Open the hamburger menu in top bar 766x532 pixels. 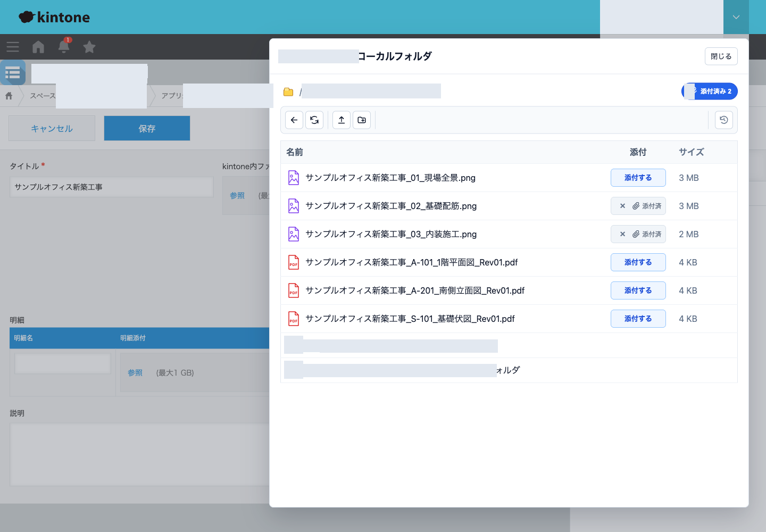click(13, 47)
